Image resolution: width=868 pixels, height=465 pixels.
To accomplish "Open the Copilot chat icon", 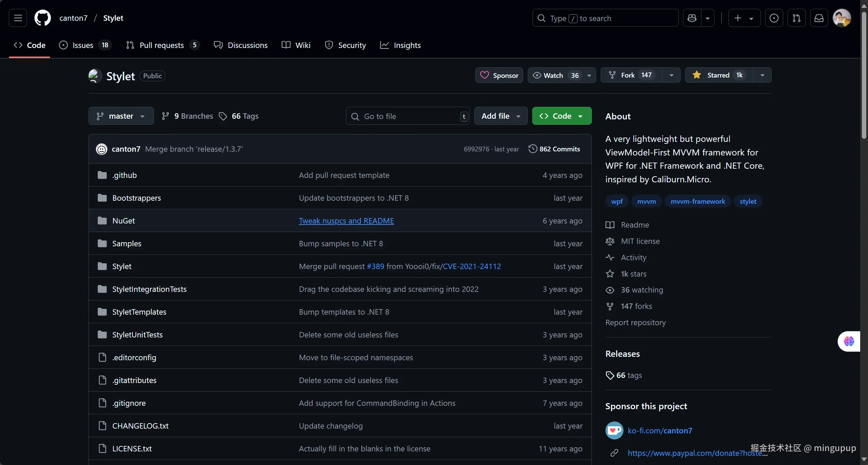I will 692,18.
